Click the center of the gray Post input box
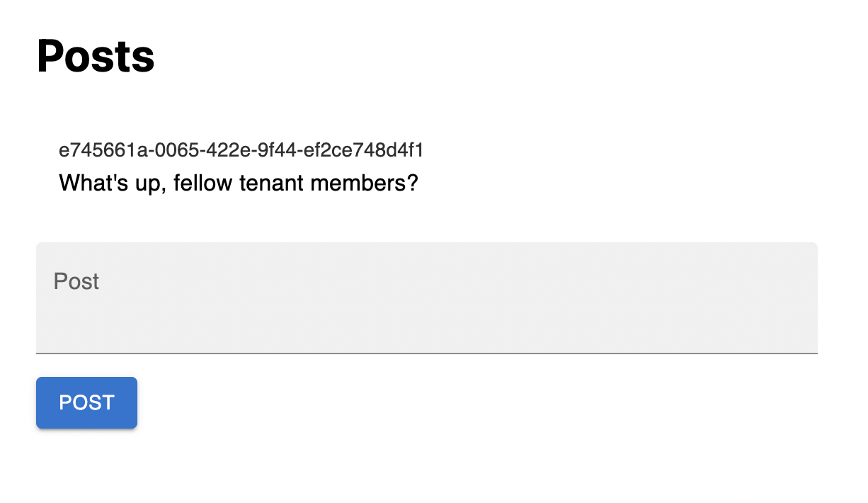This screenshot has height=503, width=868. click(x=427, y=298)
